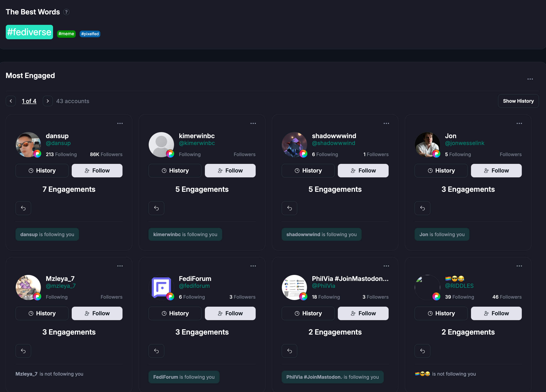The image size is (546, 392).
Task: Follow the PhilVia account
Action: (x=363, y=313)
